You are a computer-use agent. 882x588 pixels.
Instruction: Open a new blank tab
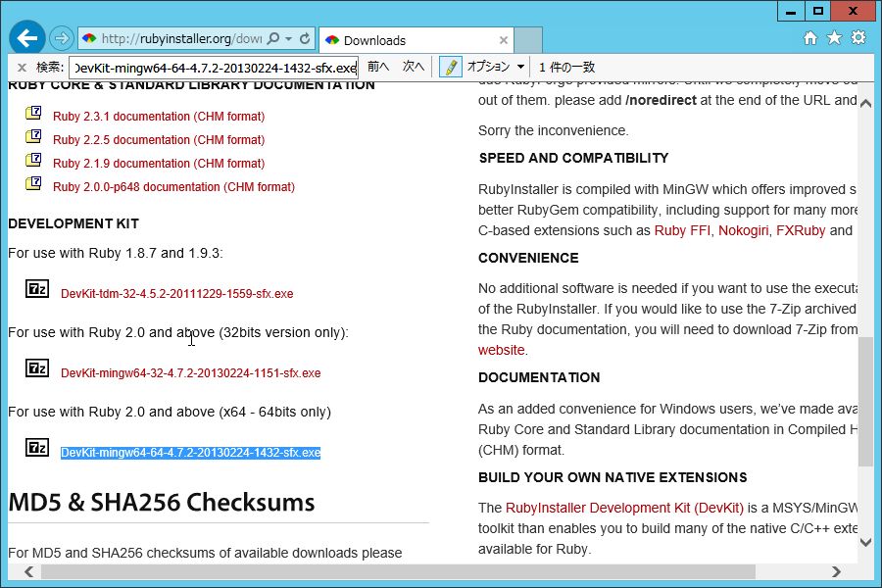(x=528, y=40)
